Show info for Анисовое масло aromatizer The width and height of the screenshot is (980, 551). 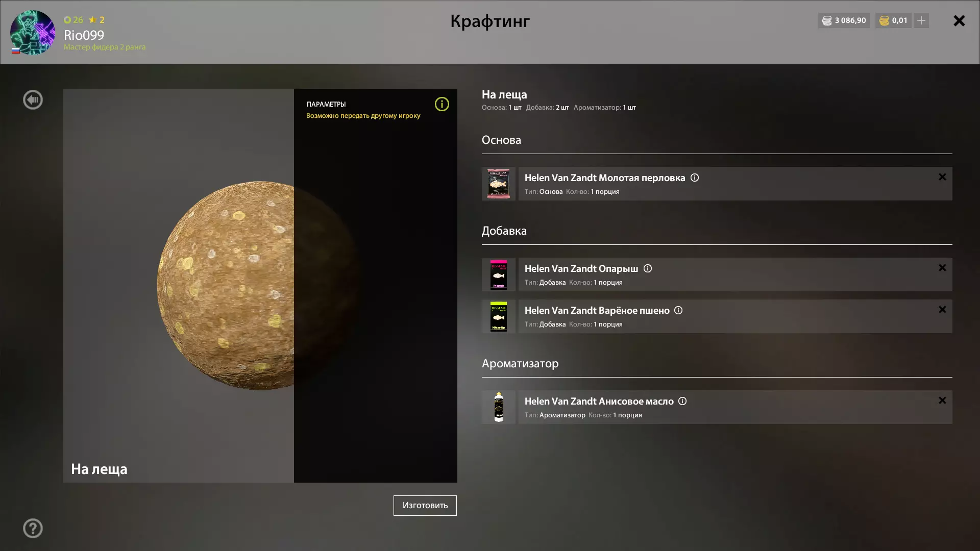[682, 401]
